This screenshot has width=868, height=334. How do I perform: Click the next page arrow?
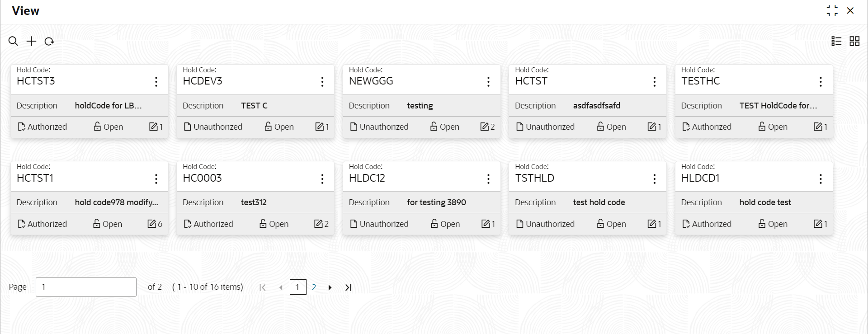pos(330,287)
